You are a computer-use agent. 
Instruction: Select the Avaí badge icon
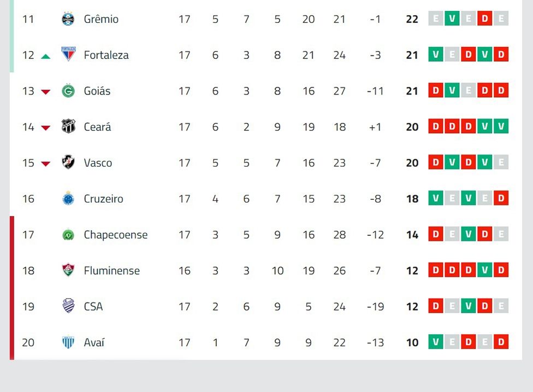pyautogui.click(x=68, y=342)
